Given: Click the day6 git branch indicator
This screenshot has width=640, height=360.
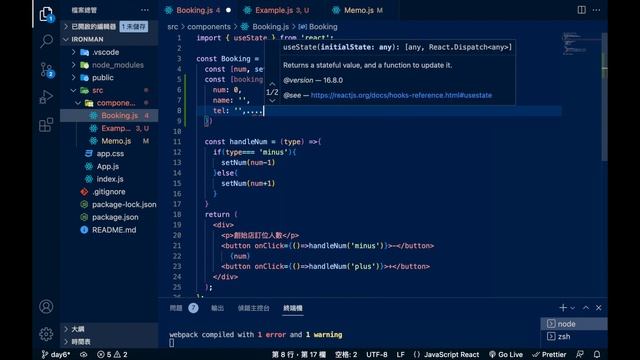Looking at the screenshot, I should point(56,354).
